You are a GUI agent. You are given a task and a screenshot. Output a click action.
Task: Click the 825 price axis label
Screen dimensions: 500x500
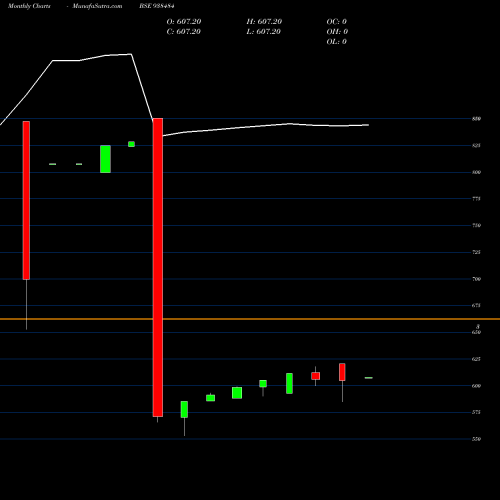pyautogui.click(x=476, y=145)
